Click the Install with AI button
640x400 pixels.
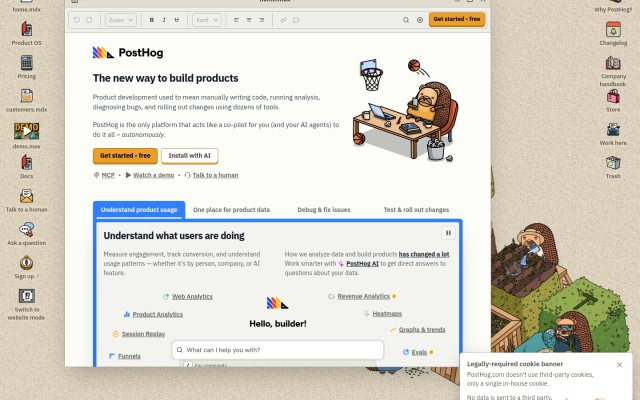189,156
